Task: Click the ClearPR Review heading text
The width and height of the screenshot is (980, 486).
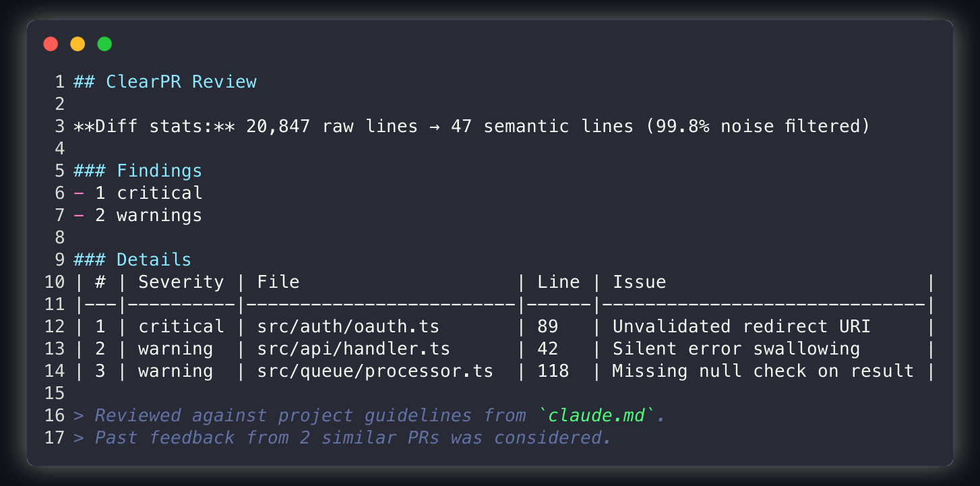Action: 181,82
